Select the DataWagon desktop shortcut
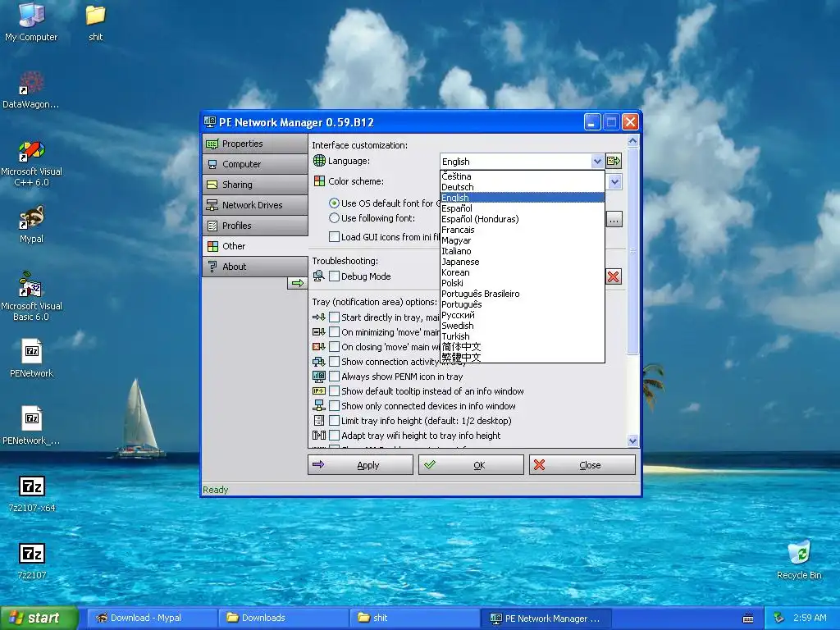 pos(31,90)
